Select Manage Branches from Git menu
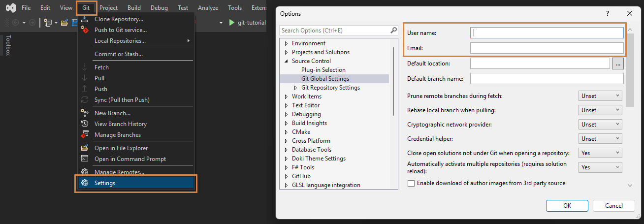 pyautogui.click(x=117, y=135)
